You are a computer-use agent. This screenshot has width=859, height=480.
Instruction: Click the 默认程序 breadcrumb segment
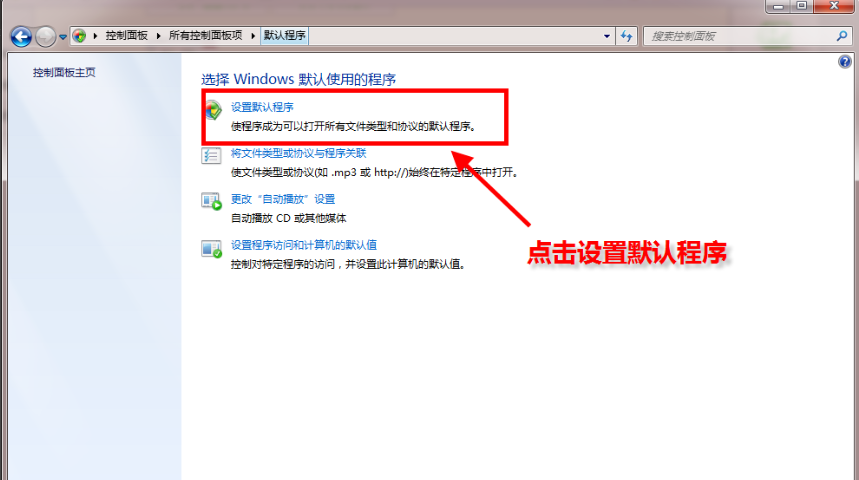click(284, 36)
